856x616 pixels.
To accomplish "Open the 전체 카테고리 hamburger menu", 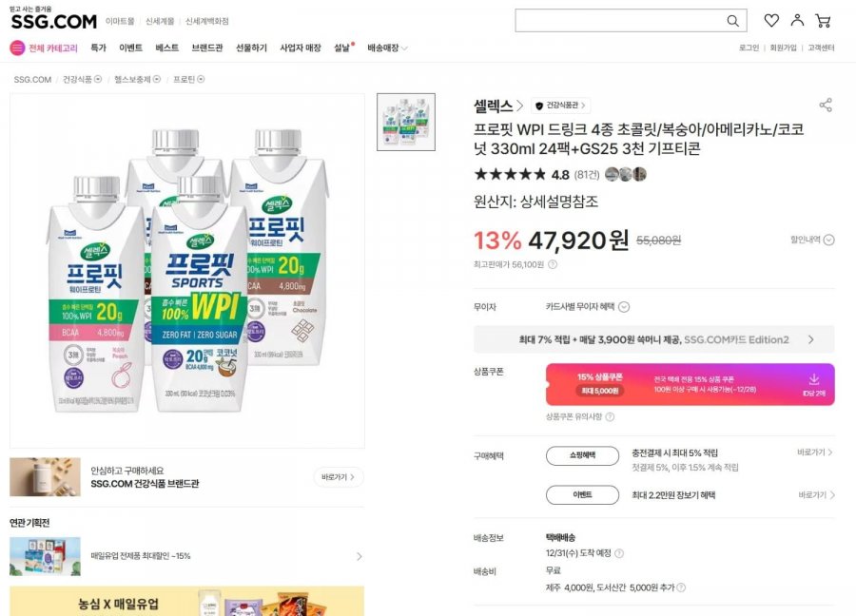I will click(x=17, y=48).
